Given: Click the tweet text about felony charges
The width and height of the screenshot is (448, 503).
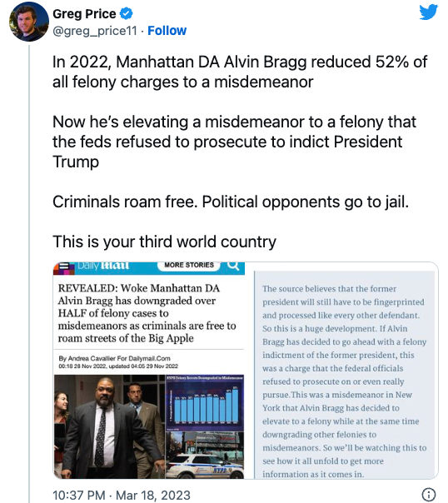Looking at the screenshot, I should pyautogui.click(x=240, y=72).
